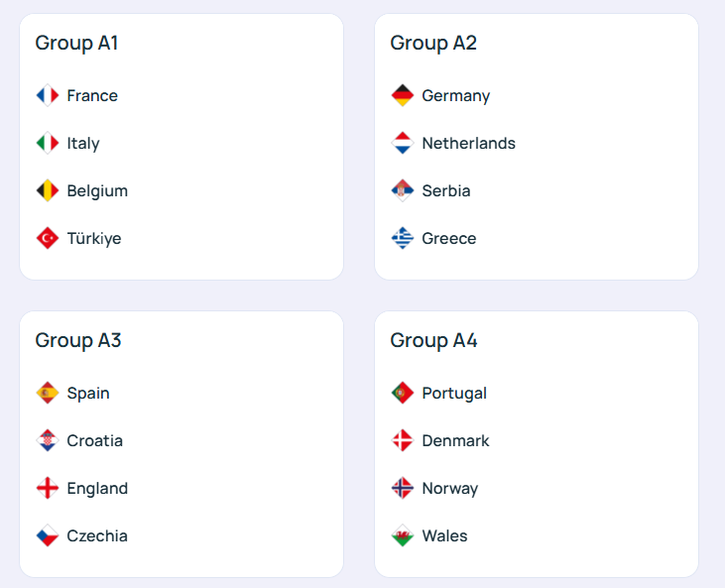Click the Spain flag icon

(48, 393)
